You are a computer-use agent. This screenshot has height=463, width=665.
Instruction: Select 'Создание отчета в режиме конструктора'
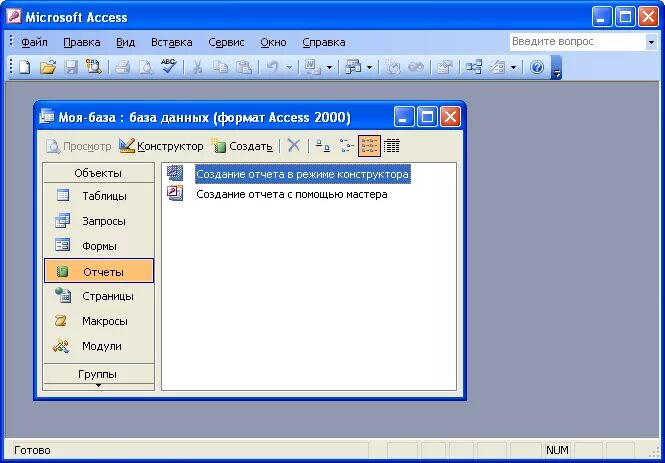302,174
